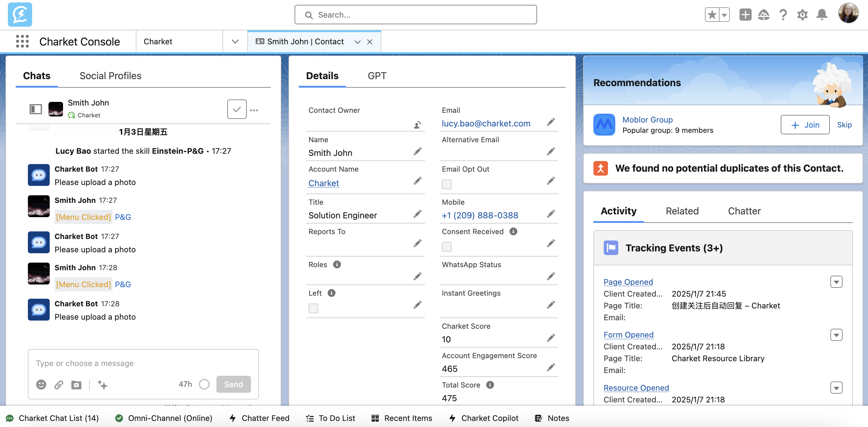Click lucy.bao@charket.com email link
868x427 pixels.
486,123
